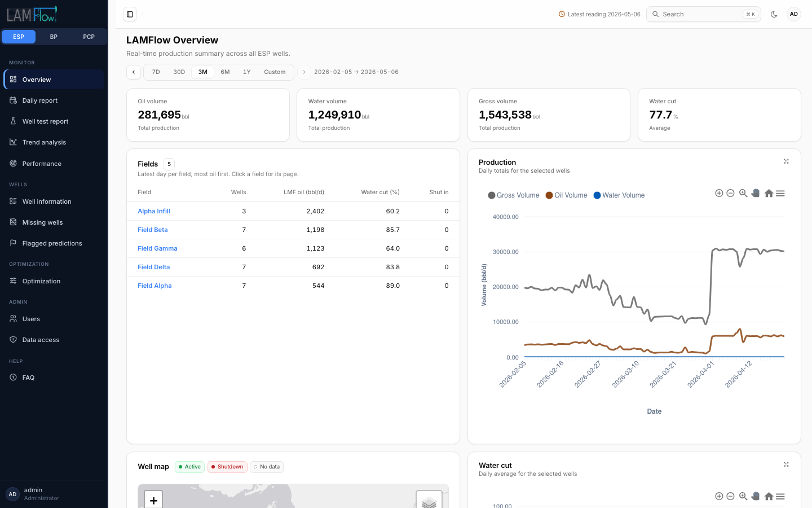812x508 pixels.
Task: Enable panning on Production chart
Action: (756, 193)
